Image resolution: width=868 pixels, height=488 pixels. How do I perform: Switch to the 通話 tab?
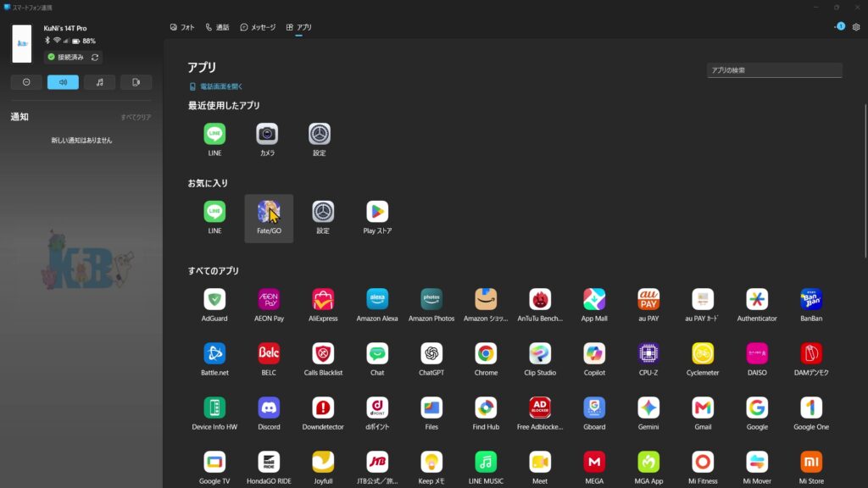tap(217, 27)
